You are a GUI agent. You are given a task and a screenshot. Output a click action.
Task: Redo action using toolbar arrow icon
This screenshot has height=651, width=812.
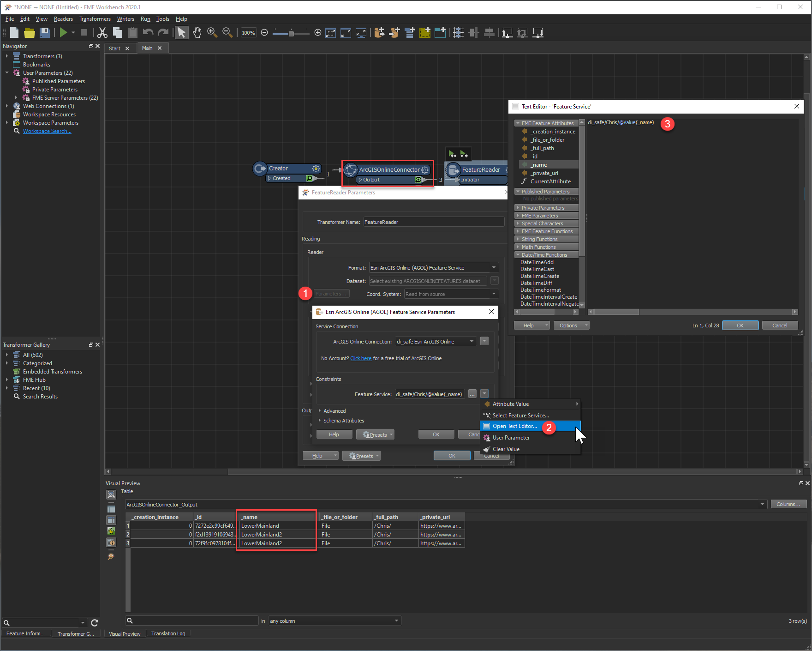163,32
